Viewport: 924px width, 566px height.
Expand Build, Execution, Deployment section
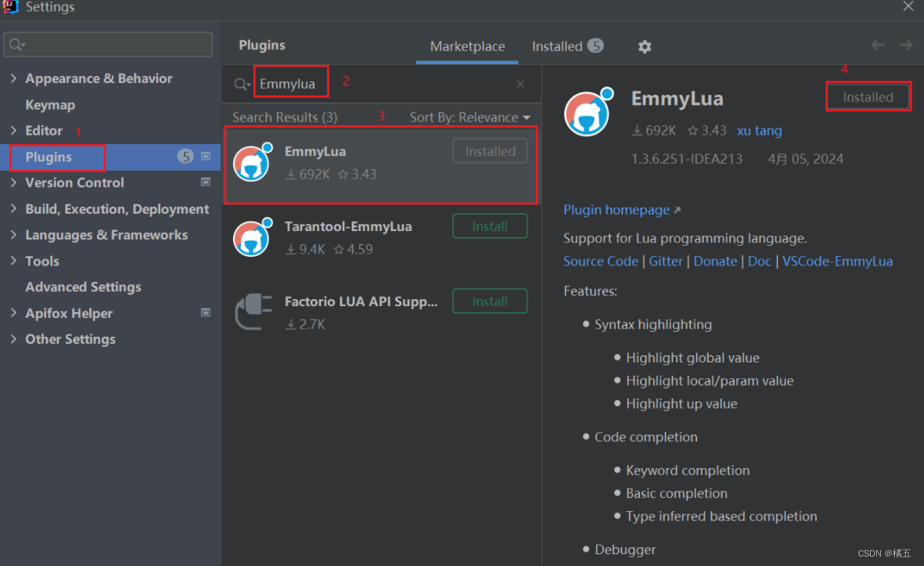tap(13, 208)
